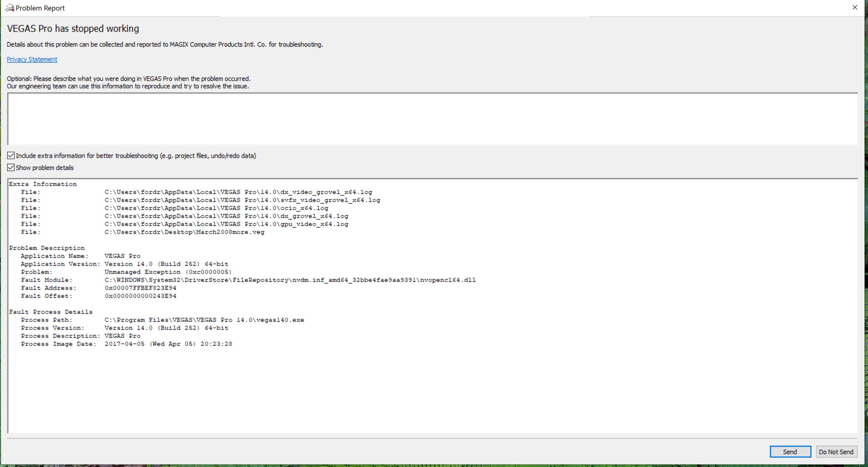Click the Application Version line Build 252
This screenshot has width=868, height=467.
pos(166,264)
